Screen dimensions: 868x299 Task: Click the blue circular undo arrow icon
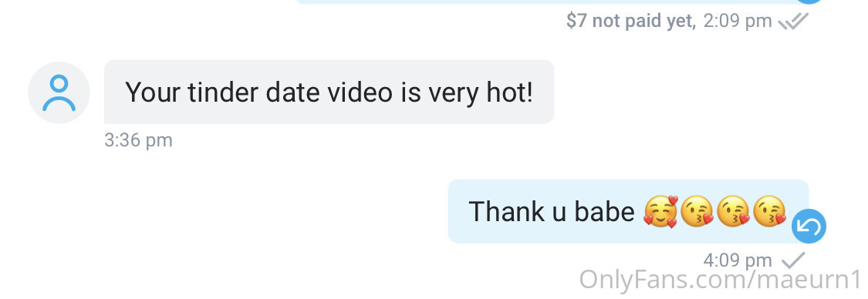pyautogui.click(x=809, y=227)
